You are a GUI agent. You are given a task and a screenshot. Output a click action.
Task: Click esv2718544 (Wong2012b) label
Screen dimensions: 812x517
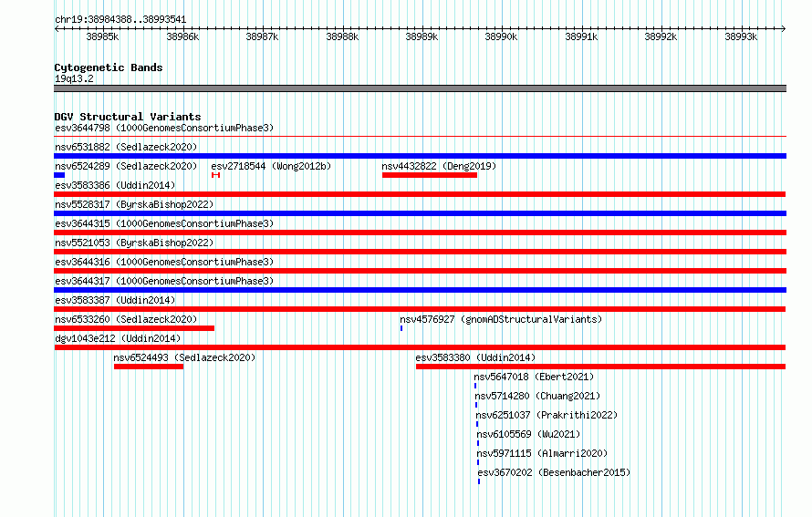(x=271, y=166)
